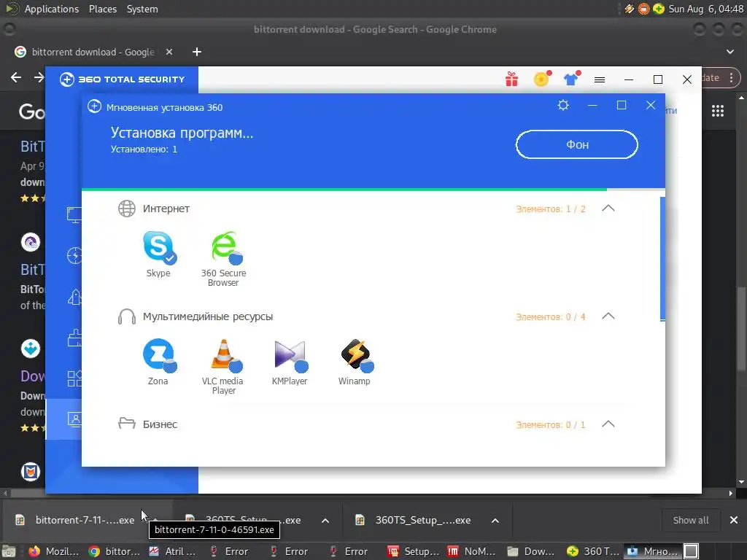Open the Dow... folder taskbar window
The height and width of the screenshot is (560, 747).
click(533, 551)
